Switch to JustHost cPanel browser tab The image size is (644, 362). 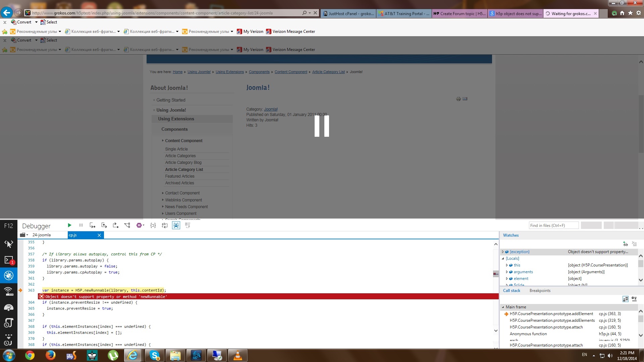pyautogui.click(x=348, y=14)
